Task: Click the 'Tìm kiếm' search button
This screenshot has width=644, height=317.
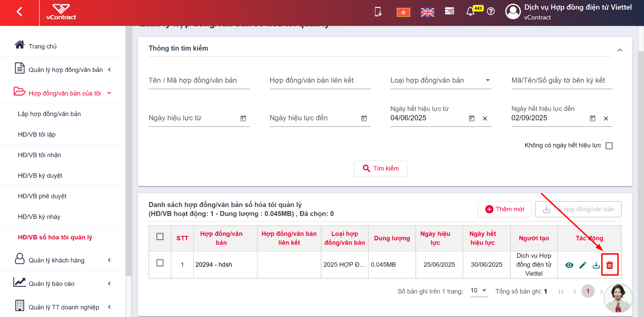Action: click(380, 168)
